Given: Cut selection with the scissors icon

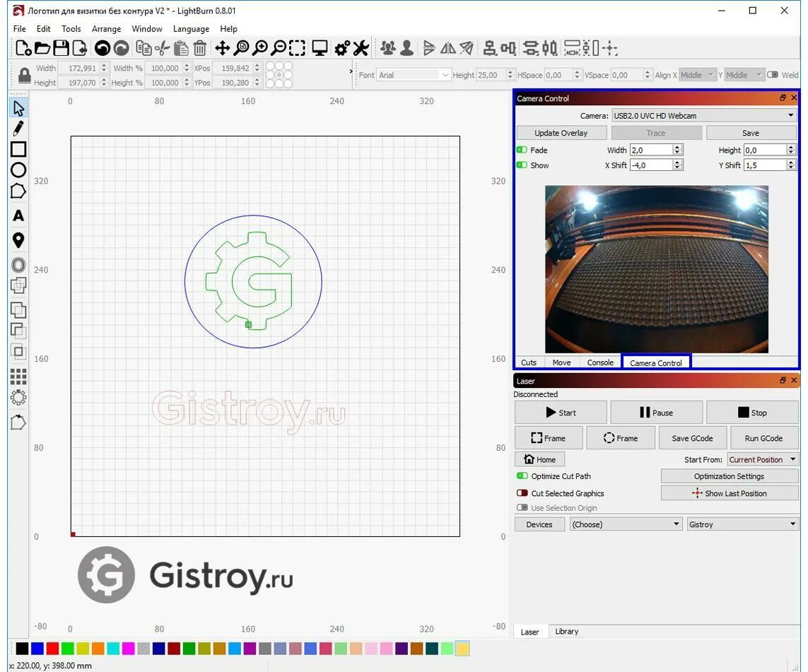Looking at the screenshot, I should 162,49.
